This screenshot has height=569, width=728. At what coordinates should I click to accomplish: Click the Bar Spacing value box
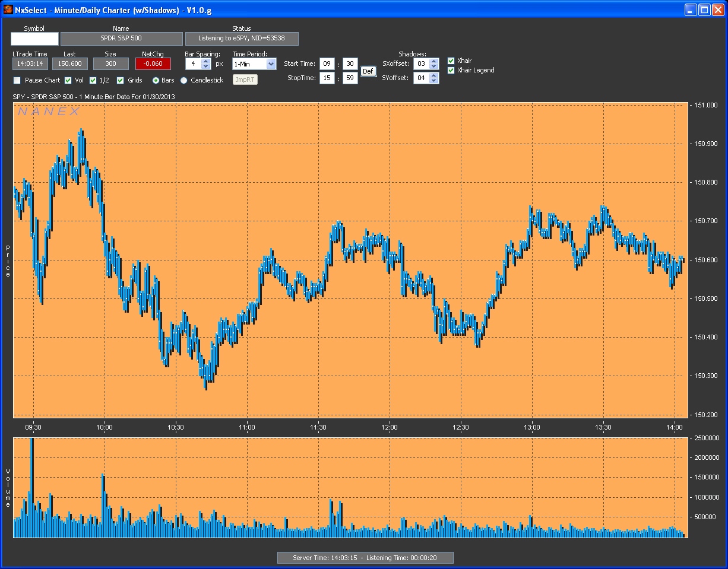pyautogui.click(x=194, y=63)
